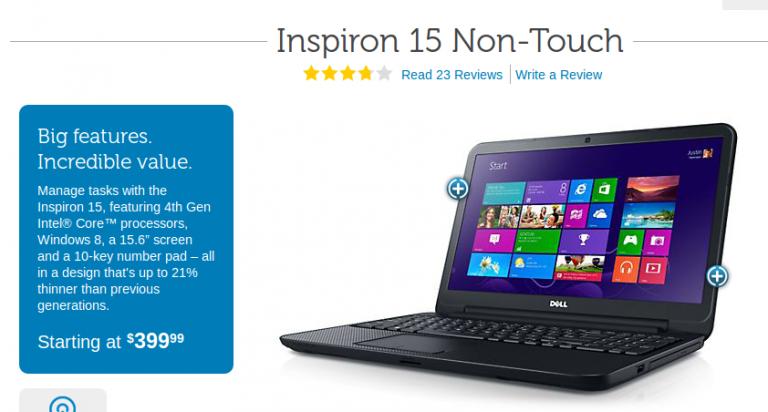The width and height of the screenshot is (768, 412).
Task: Click the Big features Incredible value panel
Action: coord(126,239)
